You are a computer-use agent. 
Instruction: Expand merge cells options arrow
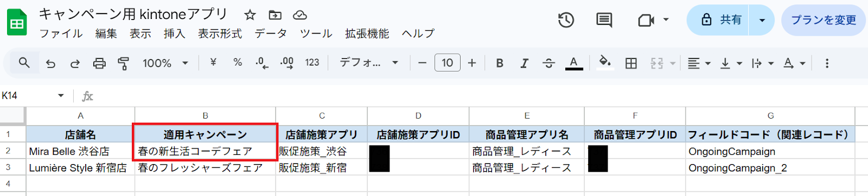(x=673, y=63)
